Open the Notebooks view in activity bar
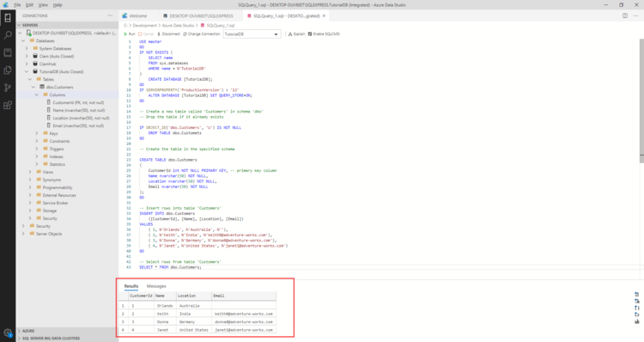 [x=8, y=52]
